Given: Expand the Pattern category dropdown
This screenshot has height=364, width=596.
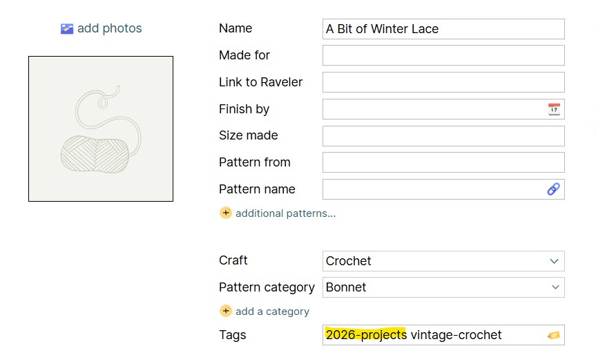Looking at the screenshot, I should click(443, 287).
